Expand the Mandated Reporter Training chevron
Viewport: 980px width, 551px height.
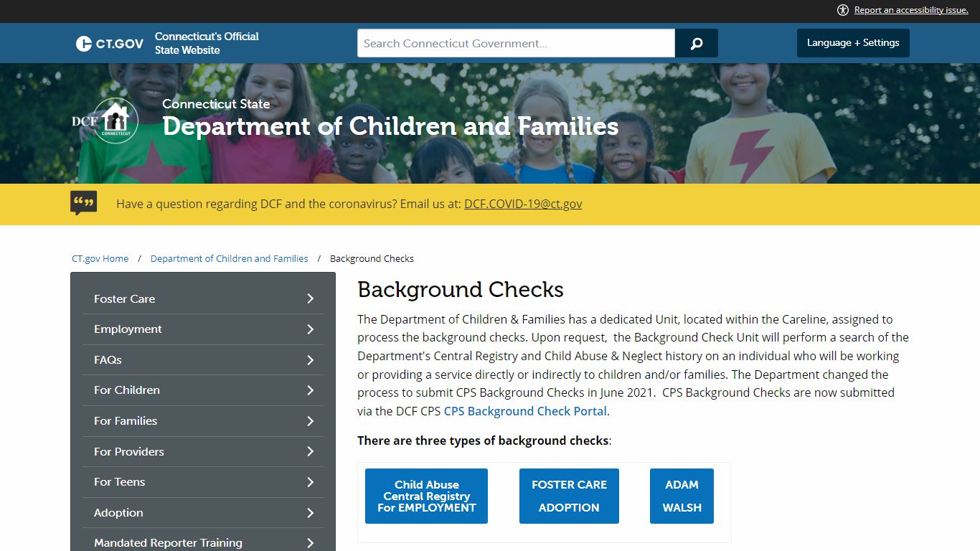(311, 543)
